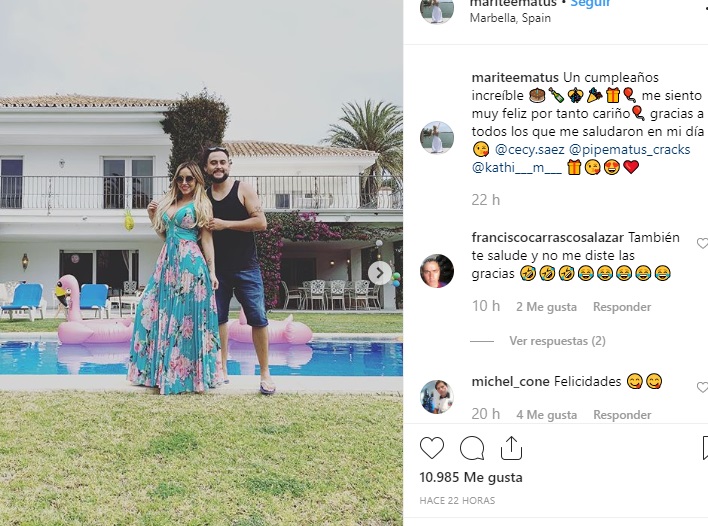This screenshot has width=708, height=526.
Task: Open the Marbella, Spain location link
Action: pos(510,18)
